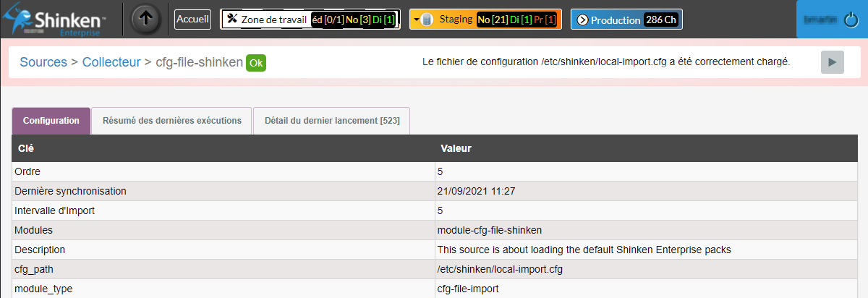The width and height of the screenshot is (868, 298).
Task: Click the power logout icon
Action: 850,20
